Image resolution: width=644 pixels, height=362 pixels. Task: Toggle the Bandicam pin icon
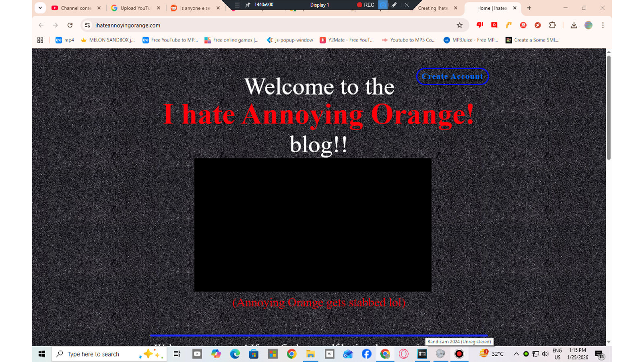pos(248,5)
